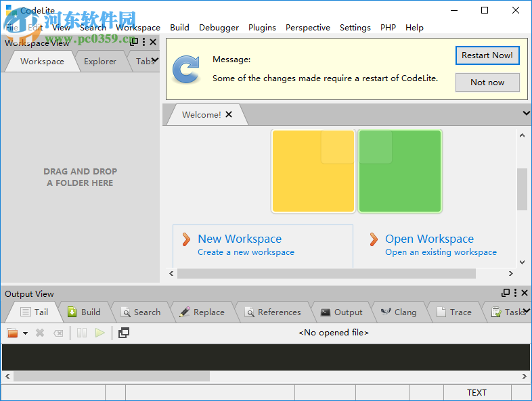The height and width of the screenshot is (401, 532).
Task: Click welcome page scroll up arrow
Action: [x=522, y=135]
